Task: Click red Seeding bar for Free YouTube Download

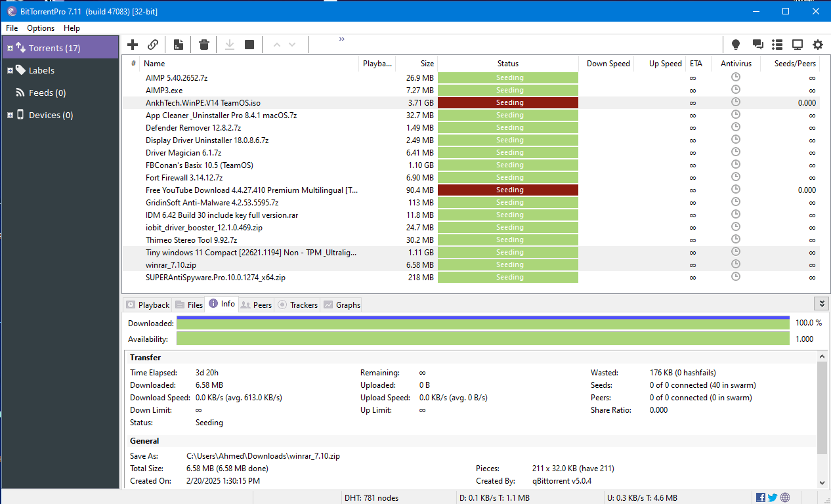Action: click(x=508, y=190)
